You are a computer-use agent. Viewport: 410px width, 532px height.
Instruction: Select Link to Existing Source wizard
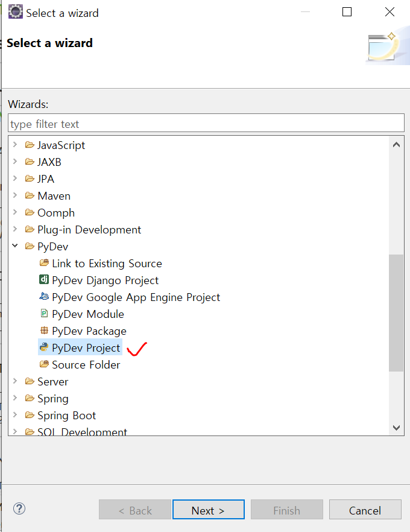pyautogui.click(x=107, y=264)
